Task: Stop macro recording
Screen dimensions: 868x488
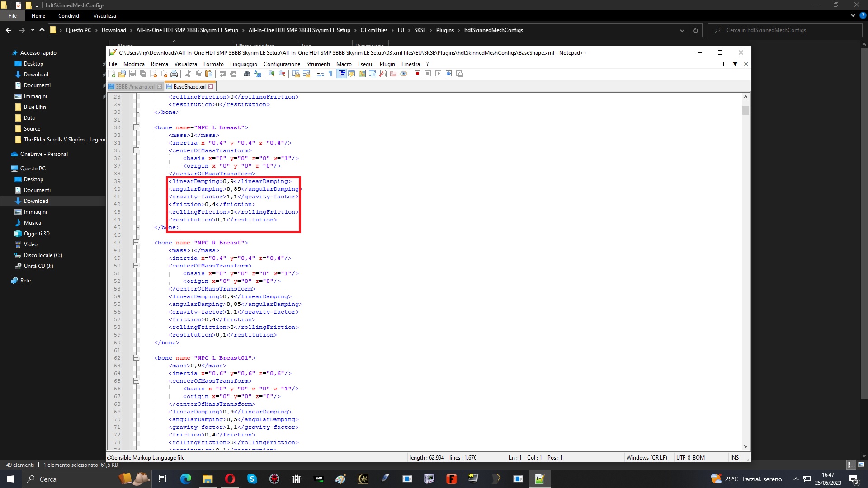Action: (x=428, y=74)
